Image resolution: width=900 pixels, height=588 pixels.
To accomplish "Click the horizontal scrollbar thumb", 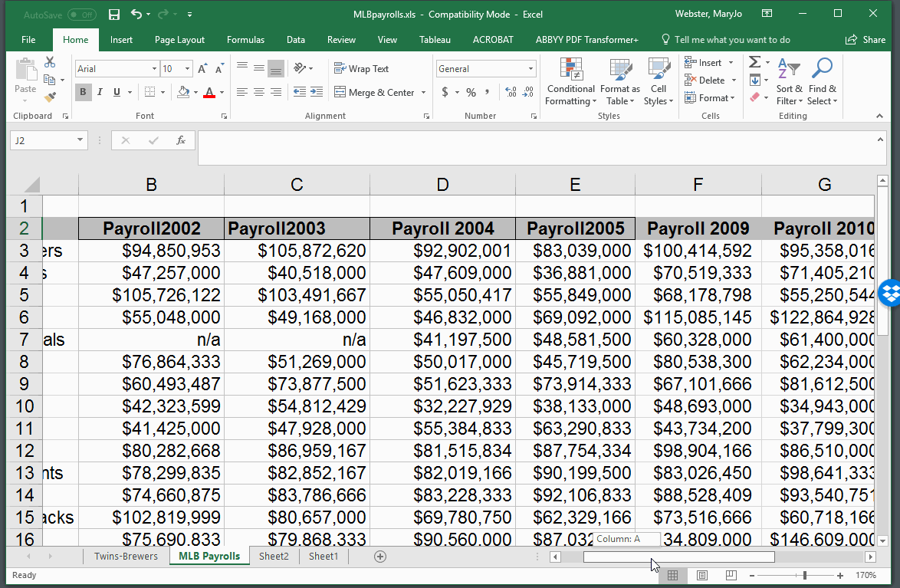I will tap(679, 557).
